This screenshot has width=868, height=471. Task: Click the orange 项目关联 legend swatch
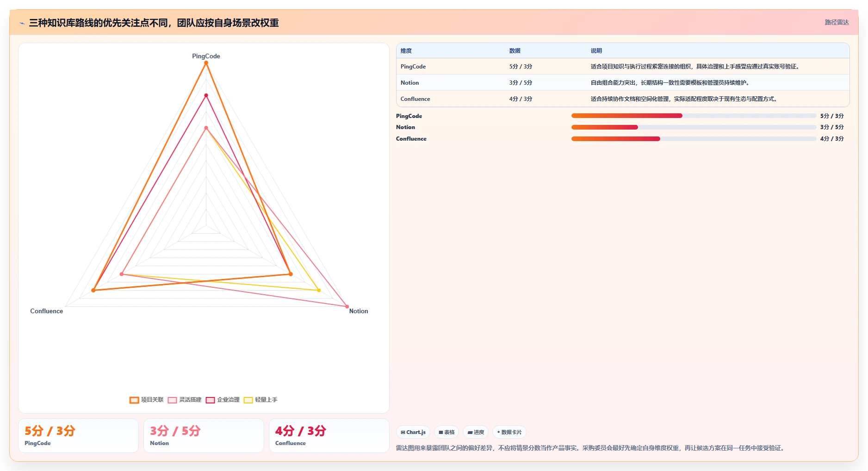(134, 400)
